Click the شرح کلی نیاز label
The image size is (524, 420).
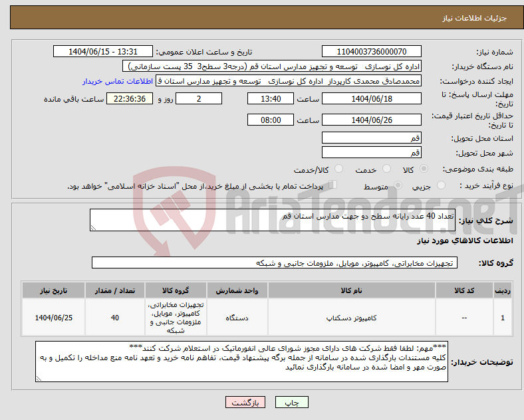485,221
